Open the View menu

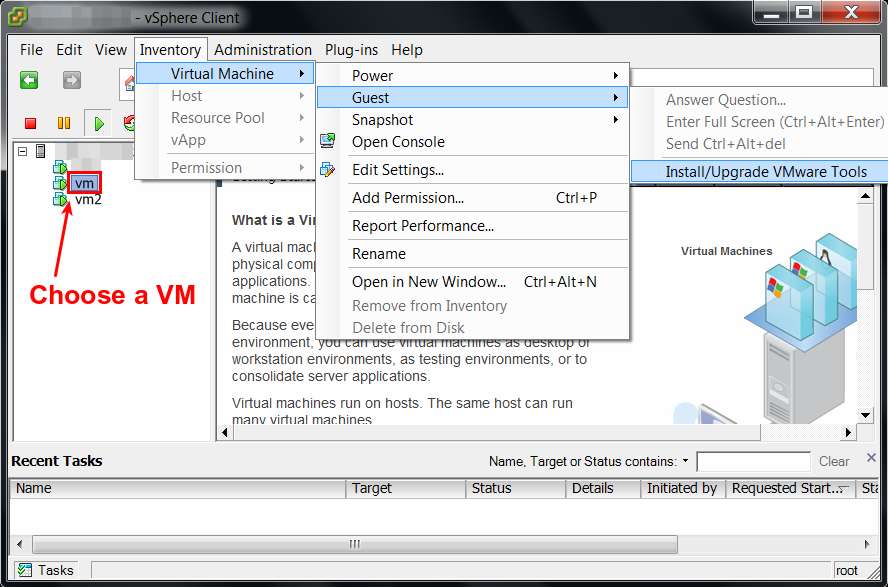(x=111, y=50)
